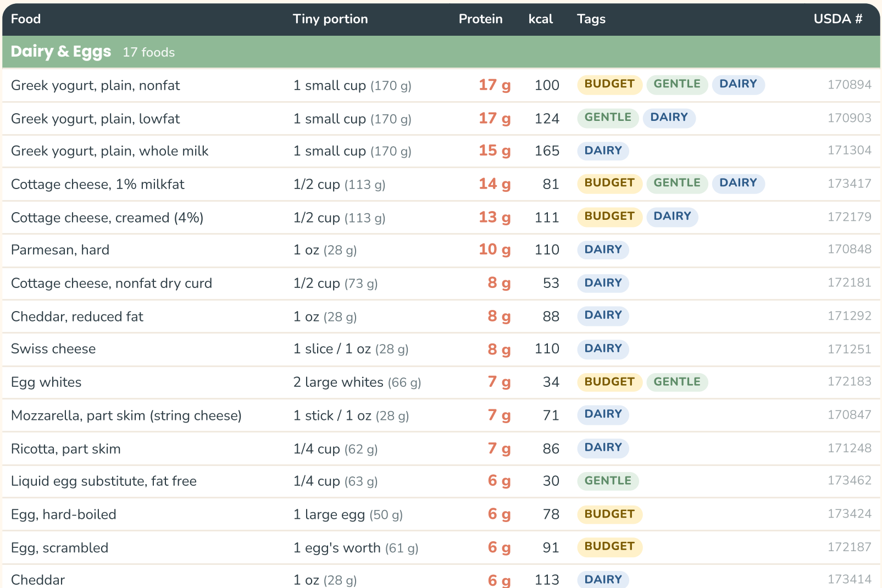Select 'Liquid egg substitute, fat free' name
Image resolution: width=882 pixels, height=588 pixels.
click(104, 481)
